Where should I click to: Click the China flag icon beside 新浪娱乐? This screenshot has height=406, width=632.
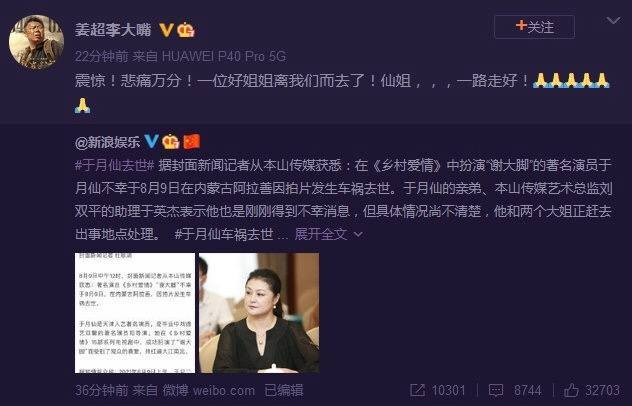[192, 142]
